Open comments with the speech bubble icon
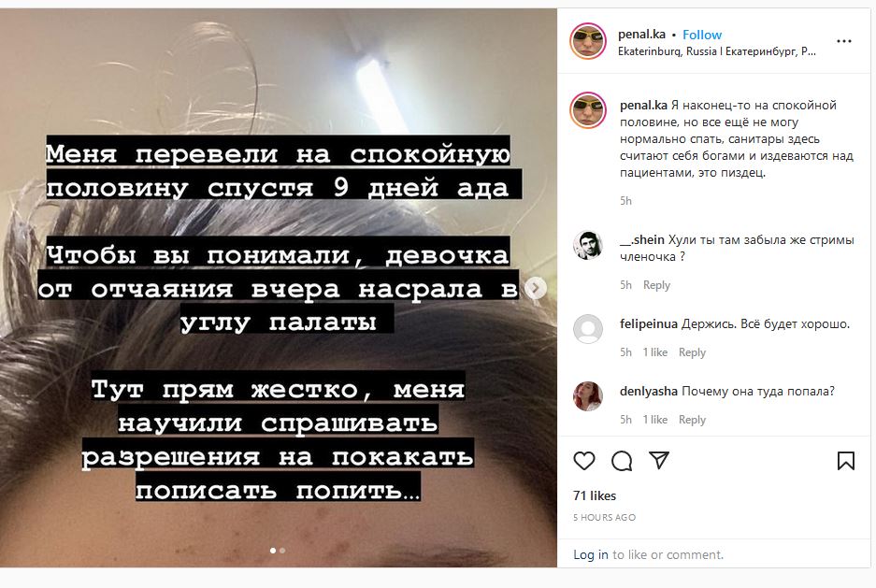This screenshot has width=876, height=588. [x=622, y=461]
